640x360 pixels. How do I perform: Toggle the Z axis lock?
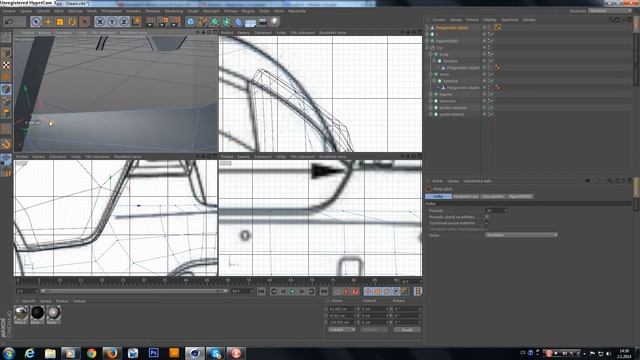124,22
